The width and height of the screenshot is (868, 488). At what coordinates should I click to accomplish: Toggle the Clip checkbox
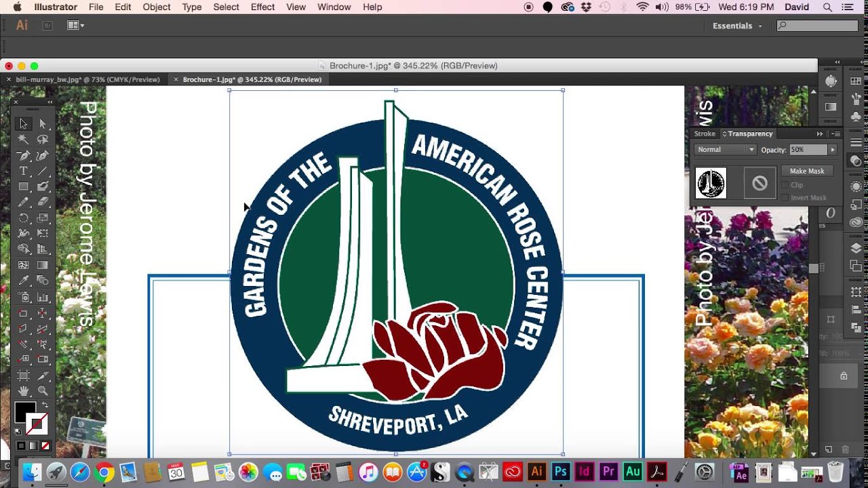[x=785, y=185]
